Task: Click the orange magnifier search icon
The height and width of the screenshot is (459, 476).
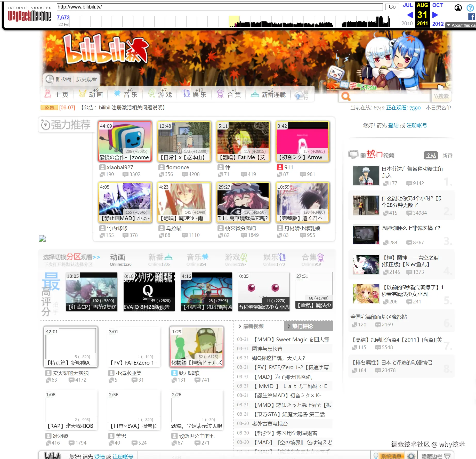Action: pos(346,96)
